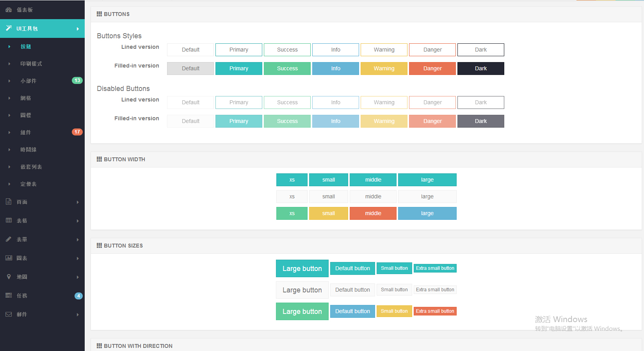Click the document icon next to 頁面
Screen dimensions: 644x351
pyautogui.click(x=9, y=201)
